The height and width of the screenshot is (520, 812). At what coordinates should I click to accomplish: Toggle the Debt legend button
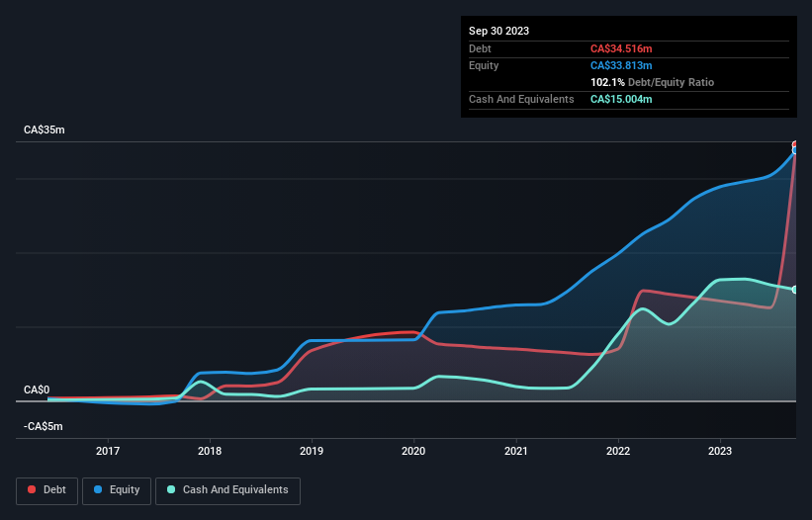coord(47,490)
